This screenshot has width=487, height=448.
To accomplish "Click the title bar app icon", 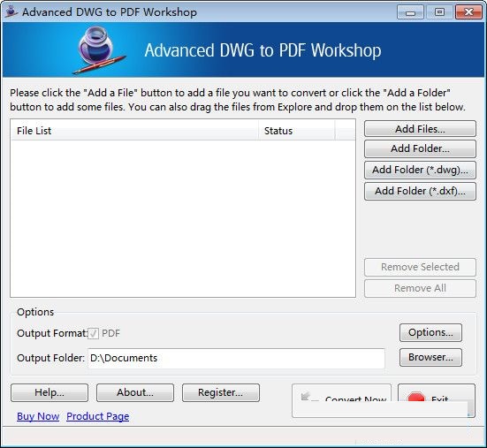I will click(x=11, y=11).
